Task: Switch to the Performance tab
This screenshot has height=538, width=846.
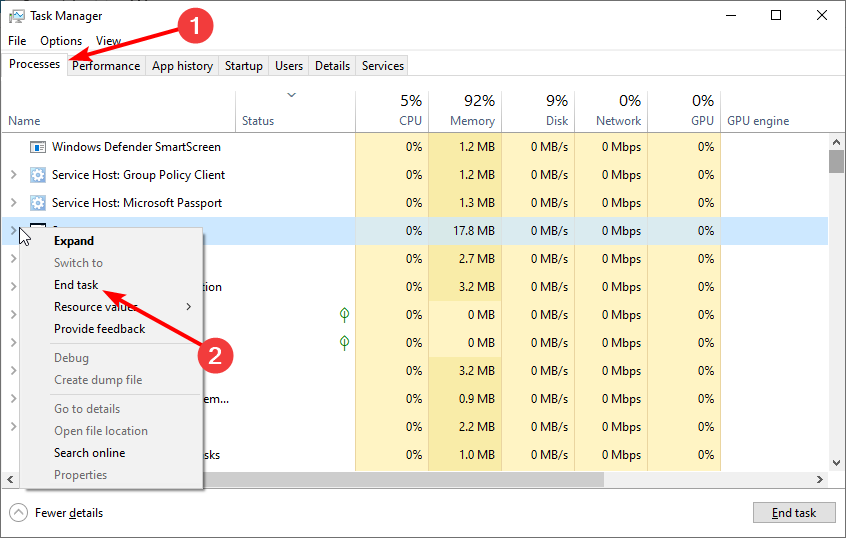Action: click(x=106, y=66)
